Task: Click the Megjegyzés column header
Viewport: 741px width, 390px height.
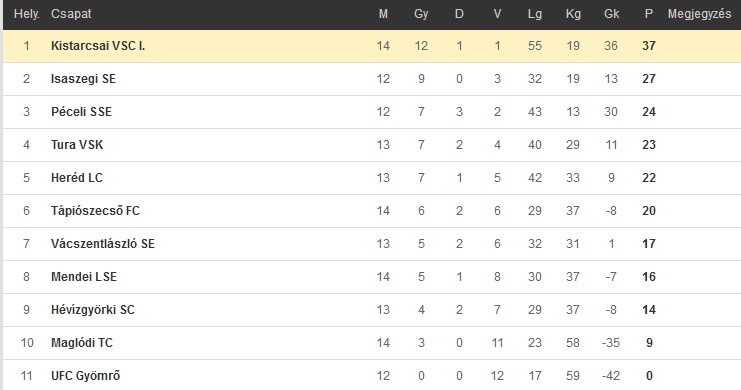Action: [699, 14]
